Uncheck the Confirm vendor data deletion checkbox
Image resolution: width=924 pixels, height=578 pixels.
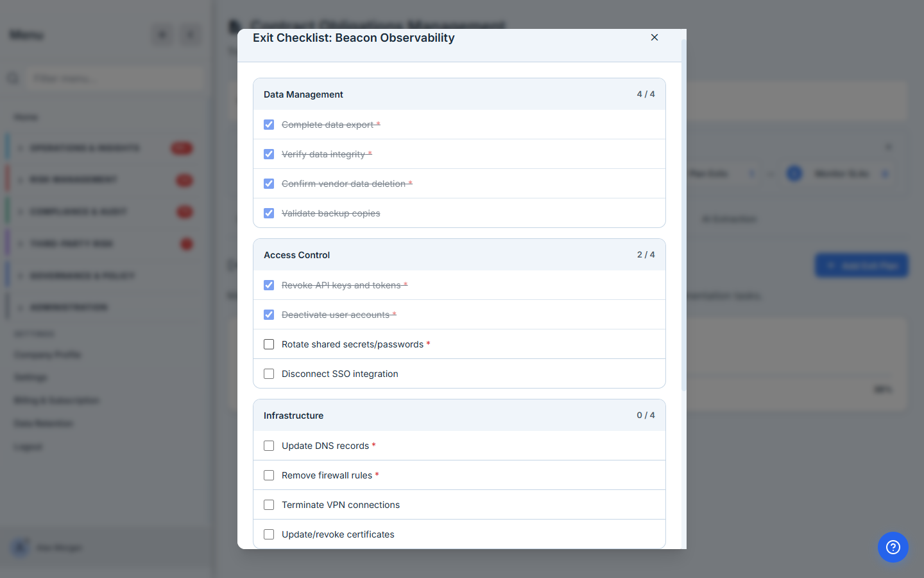(269, 184)
